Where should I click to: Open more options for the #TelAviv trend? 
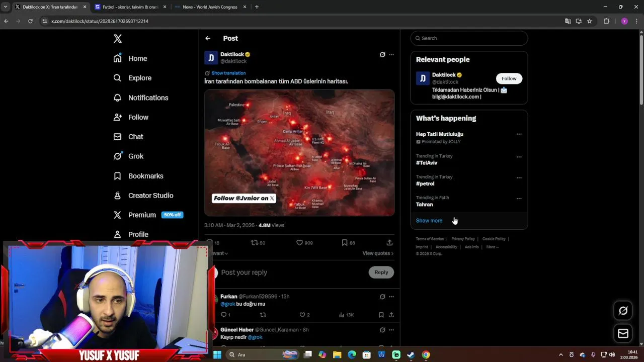519,157
